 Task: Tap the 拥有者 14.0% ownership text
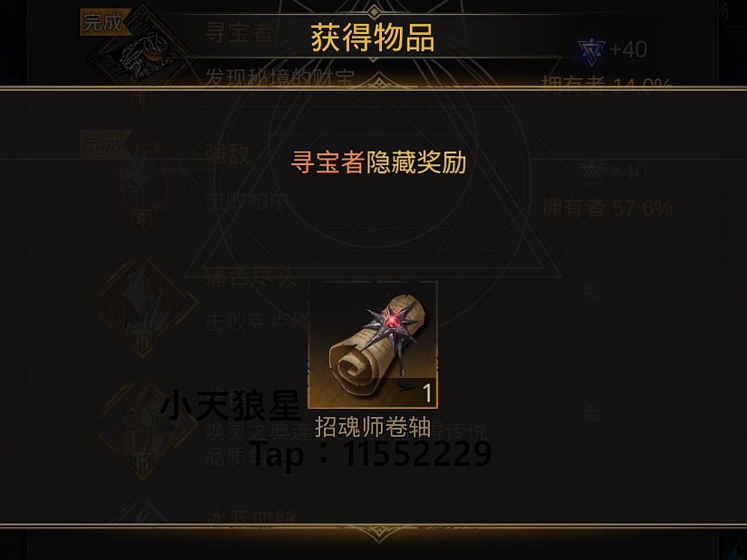607,84
